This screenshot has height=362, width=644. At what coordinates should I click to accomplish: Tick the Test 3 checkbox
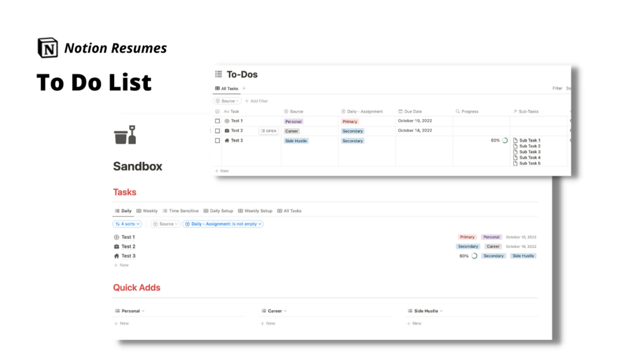click(217, 140)
